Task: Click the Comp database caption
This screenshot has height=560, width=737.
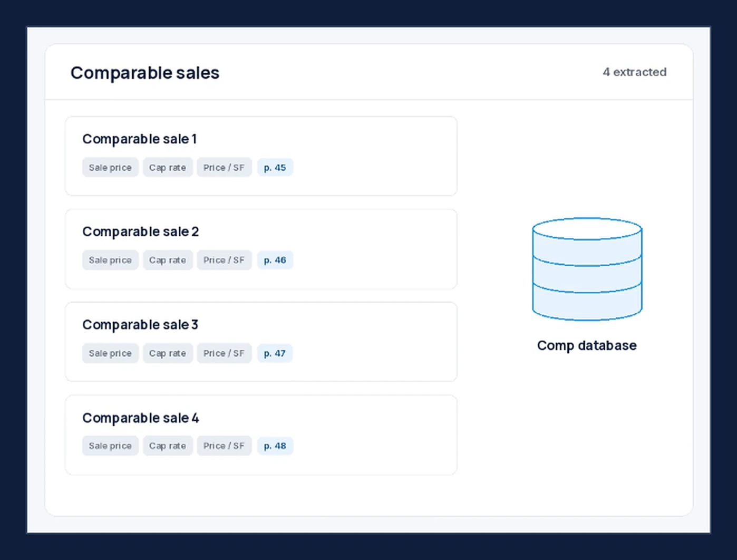Action: (x=587, y=345)
